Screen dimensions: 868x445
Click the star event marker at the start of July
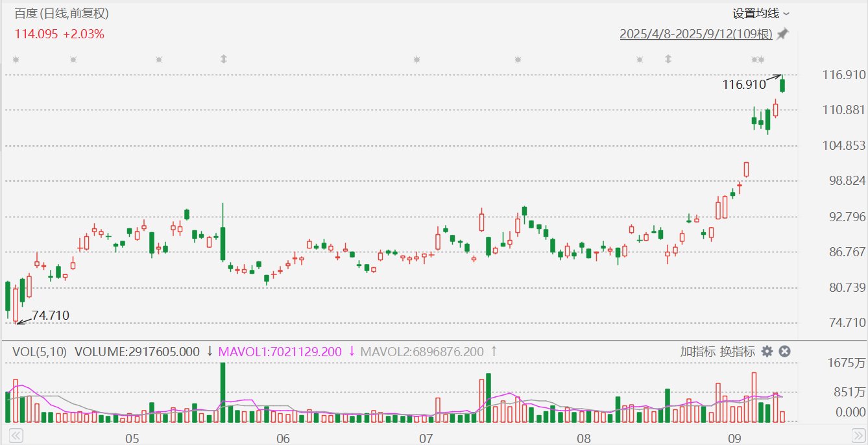(x=416, y=60)
